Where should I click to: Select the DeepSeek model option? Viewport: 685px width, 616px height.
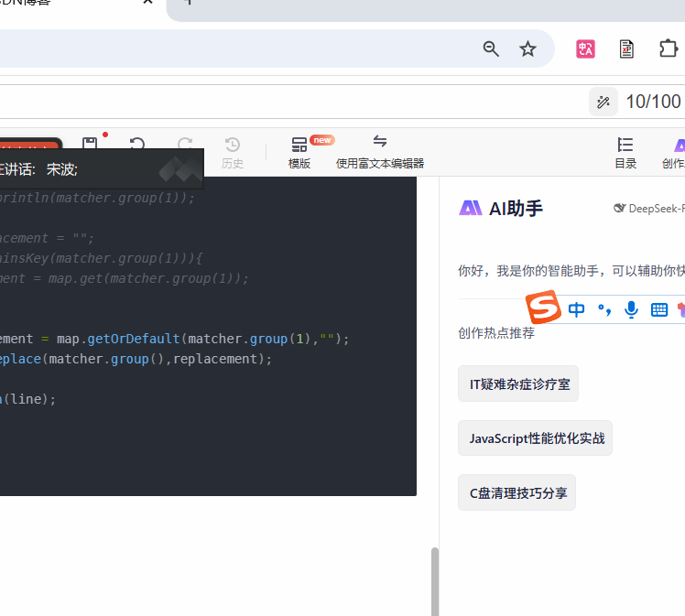point(649,209)
